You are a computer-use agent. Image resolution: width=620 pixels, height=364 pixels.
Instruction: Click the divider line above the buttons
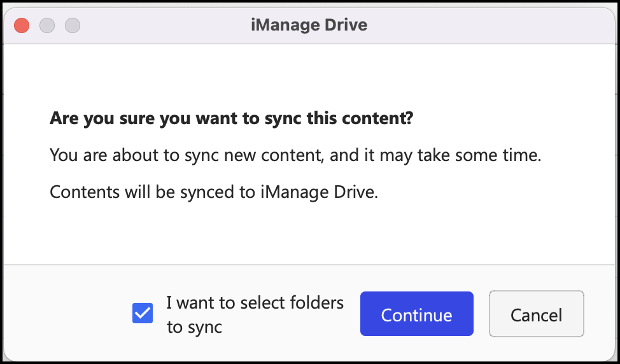click(310, 264)
